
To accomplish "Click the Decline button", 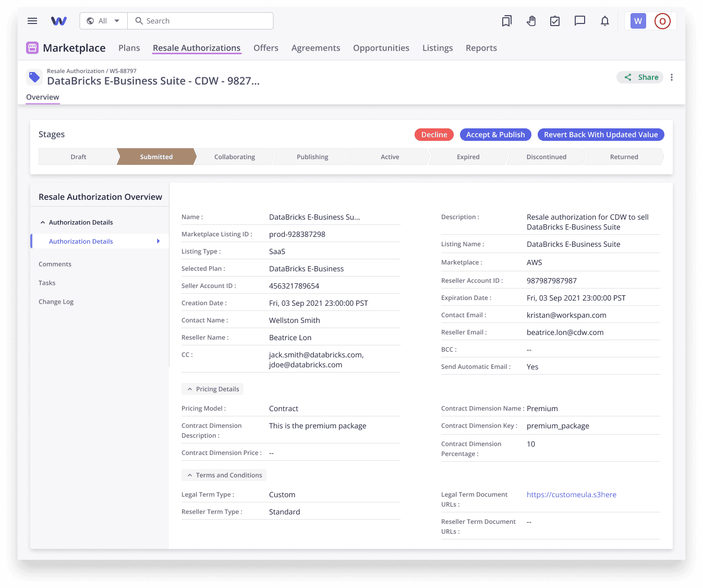I will 434,135.
